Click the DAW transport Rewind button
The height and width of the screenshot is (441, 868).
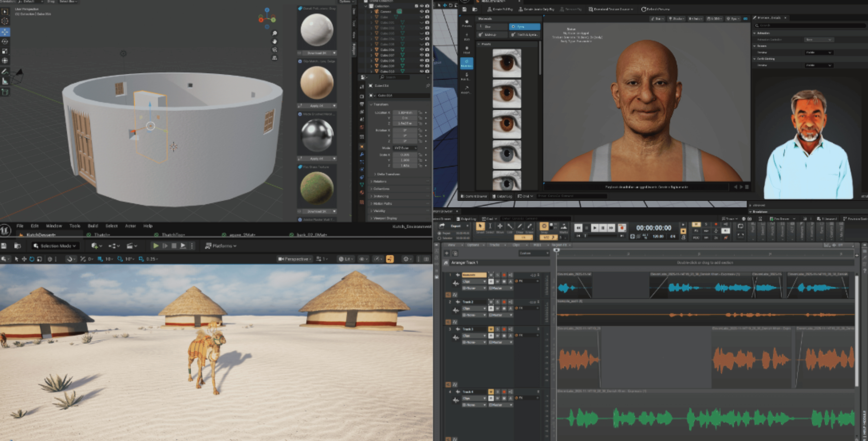pyautogui.click(x=578, y=228)
